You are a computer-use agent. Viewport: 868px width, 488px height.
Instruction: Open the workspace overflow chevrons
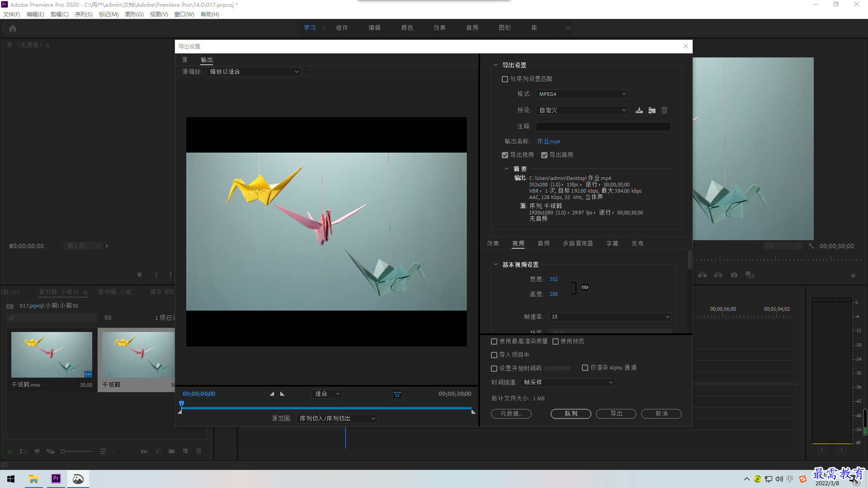click(x=568, y=28)
